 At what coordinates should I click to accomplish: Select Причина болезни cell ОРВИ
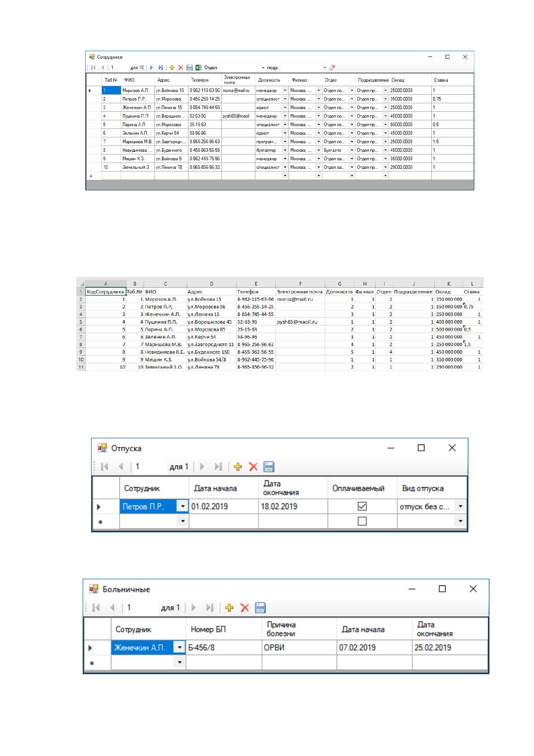[299, 648]
